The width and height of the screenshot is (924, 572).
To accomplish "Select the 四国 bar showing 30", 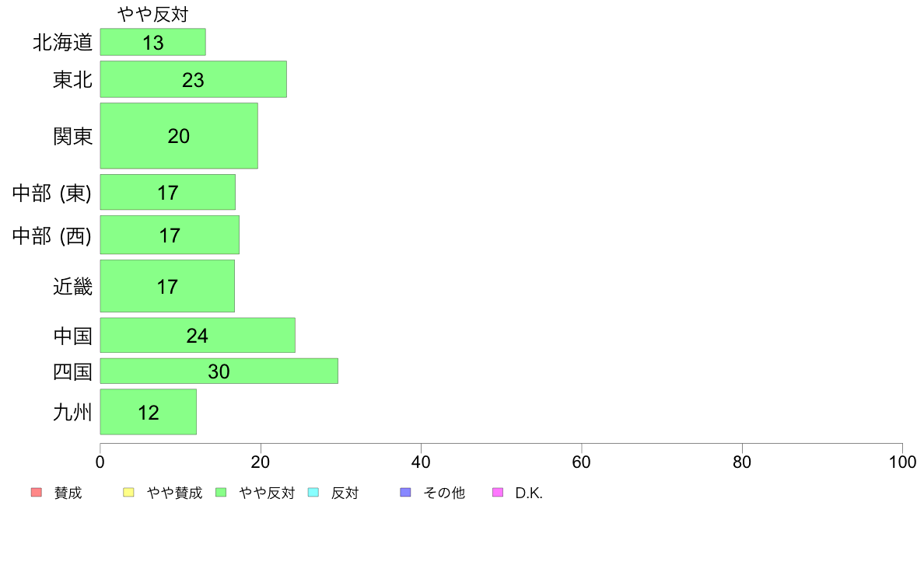I will click(x=219, y=371).
